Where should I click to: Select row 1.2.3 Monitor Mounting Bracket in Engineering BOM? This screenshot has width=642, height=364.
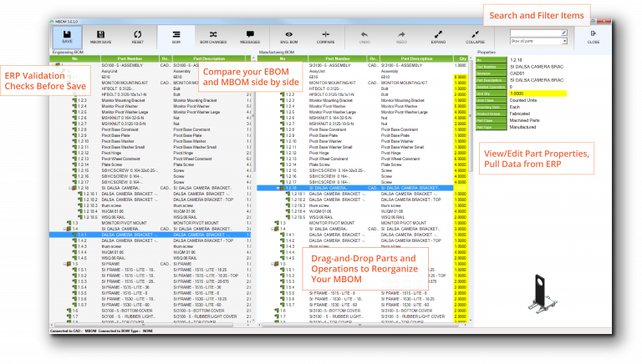pyautogui.click(x=150, y=100)
